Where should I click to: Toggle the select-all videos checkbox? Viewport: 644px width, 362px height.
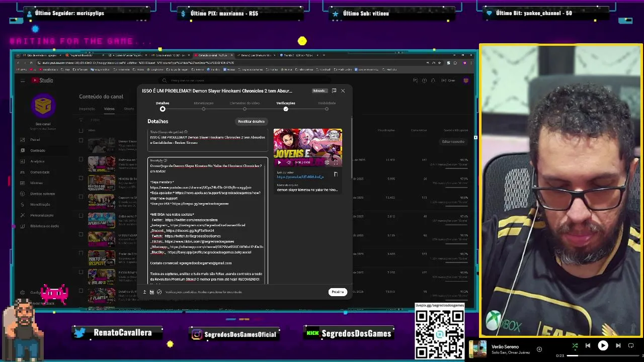coord(81,130)
